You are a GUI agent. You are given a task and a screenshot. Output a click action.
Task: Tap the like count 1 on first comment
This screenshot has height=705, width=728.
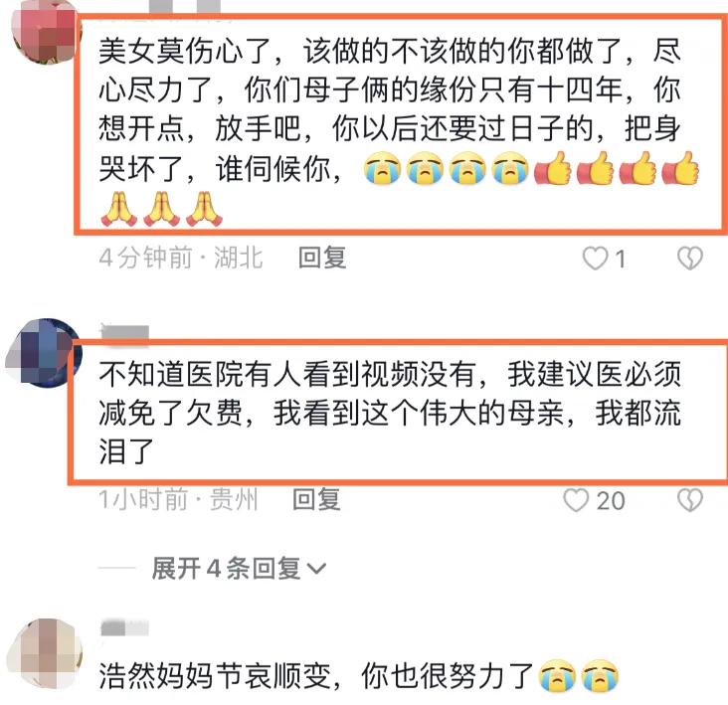tap(621, 259)
